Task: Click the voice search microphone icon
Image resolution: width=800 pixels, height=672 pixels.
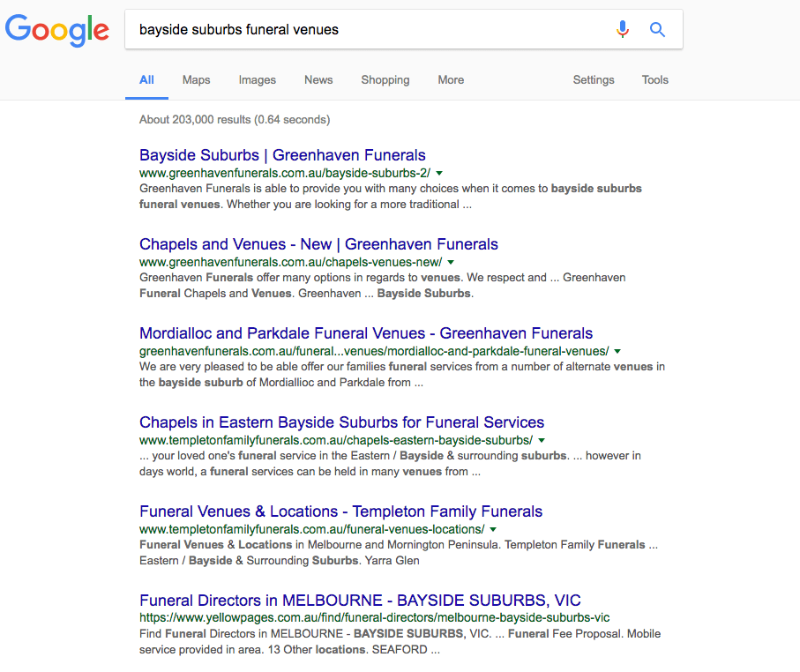Action: pyautogui.click(x=623, y=30)
